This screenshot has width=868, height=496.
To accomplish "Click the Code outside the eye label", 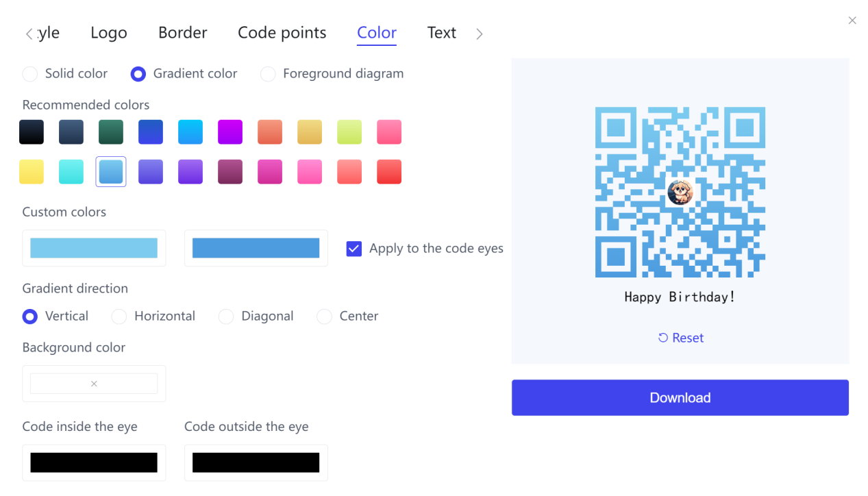I will [247, 427].
